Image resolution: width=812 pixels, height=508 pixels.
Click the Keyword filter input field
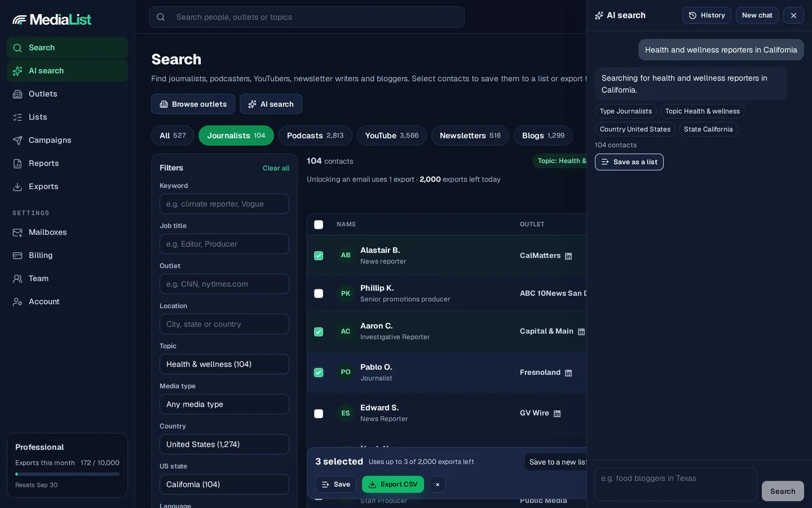[224, 204]
